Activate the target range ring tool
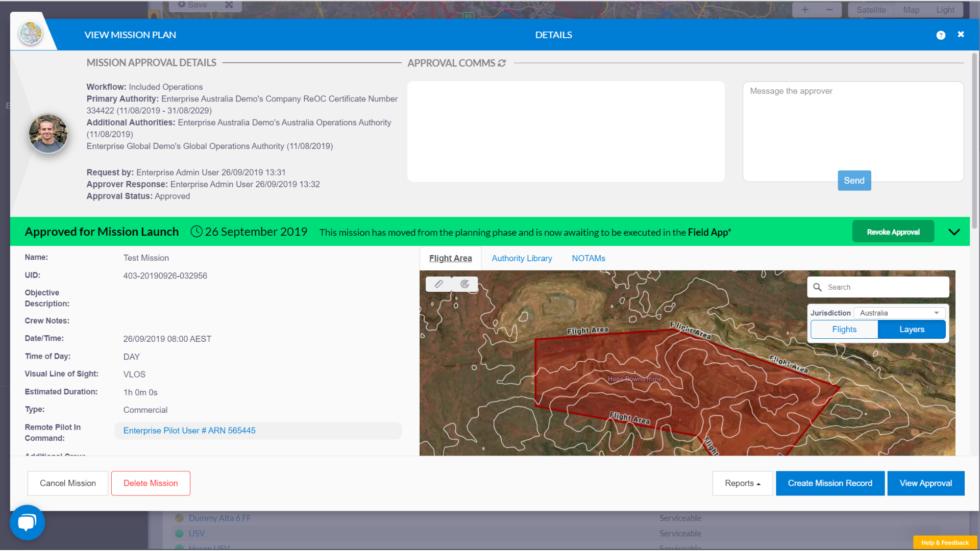Image resolution: width=980 pixels, height=551 pixels. 465,284
